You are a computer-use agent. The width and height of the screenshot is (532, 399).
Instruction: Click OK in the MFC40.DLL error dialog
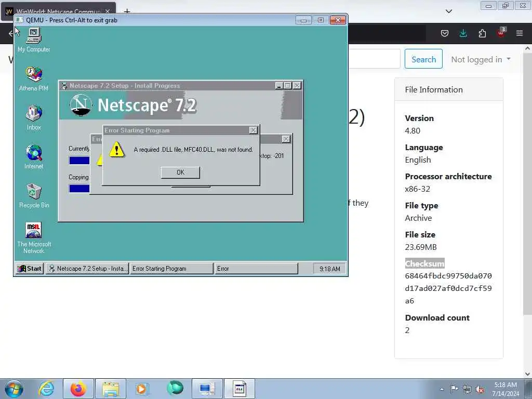tap(180, 172)
